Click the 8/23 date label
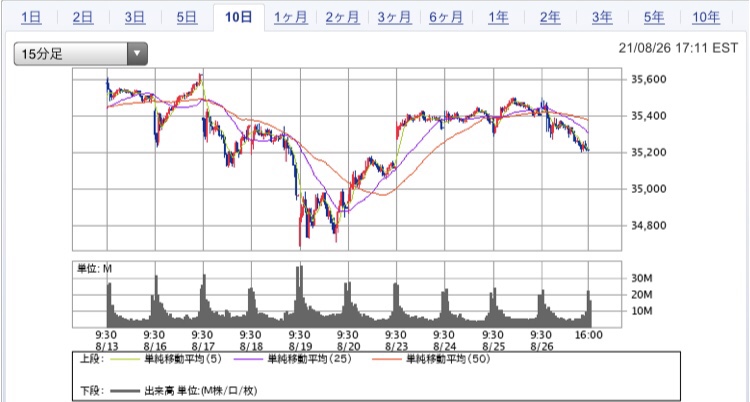 click(x=396, y=346)
